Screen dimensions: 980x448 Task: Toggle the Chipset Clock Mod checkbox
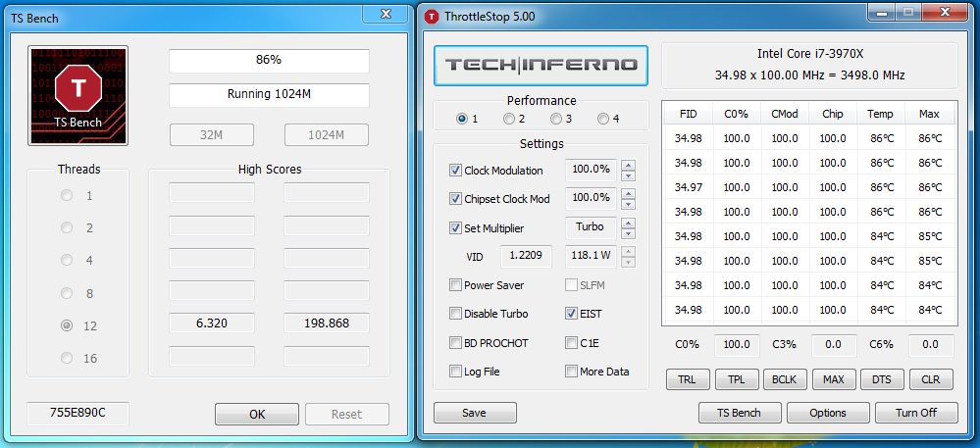[x=455, y=199]
